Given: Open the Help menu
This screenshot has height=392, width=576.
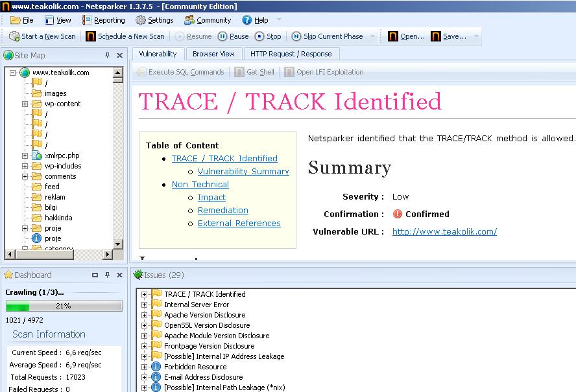Looking at the screenshot, I should coord(256,20).
